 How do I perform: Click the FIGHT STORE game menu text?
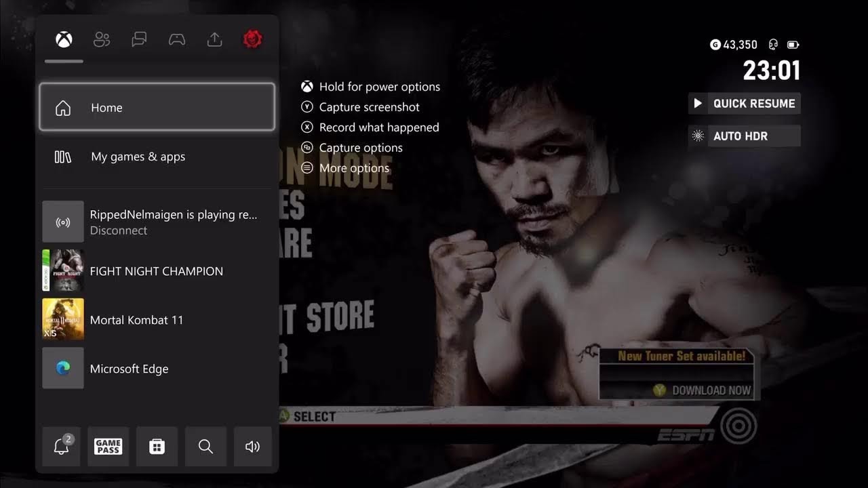(328, 317)
